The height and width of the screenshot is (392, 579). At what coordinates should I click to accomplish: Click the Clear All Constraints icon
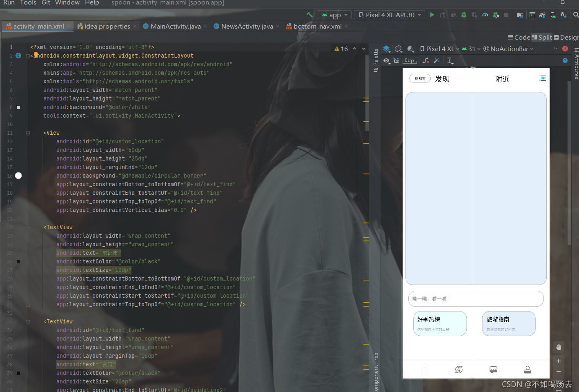426,60
